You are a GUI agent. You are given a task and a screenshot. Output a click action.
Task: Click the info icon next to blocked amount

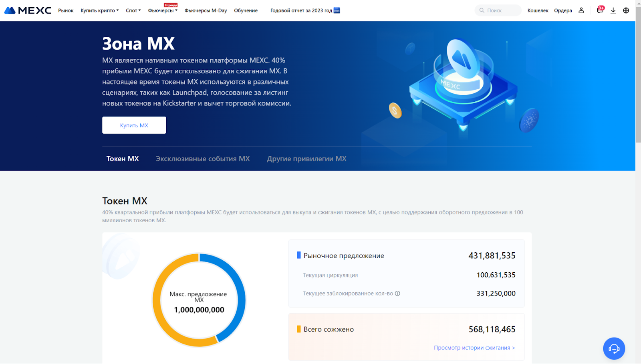pyautogui.click(x=397, y=294)
